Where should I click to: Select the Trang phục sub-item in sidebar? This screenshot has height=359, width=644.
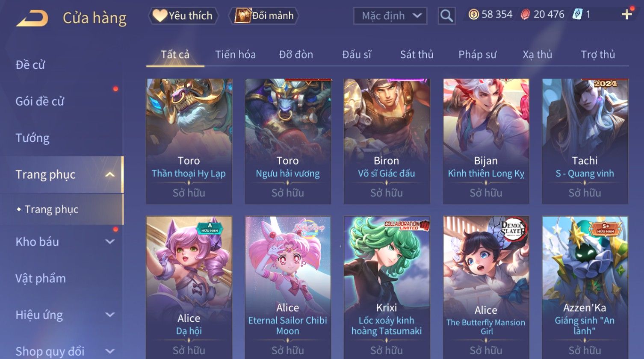(x=51, y=209)
